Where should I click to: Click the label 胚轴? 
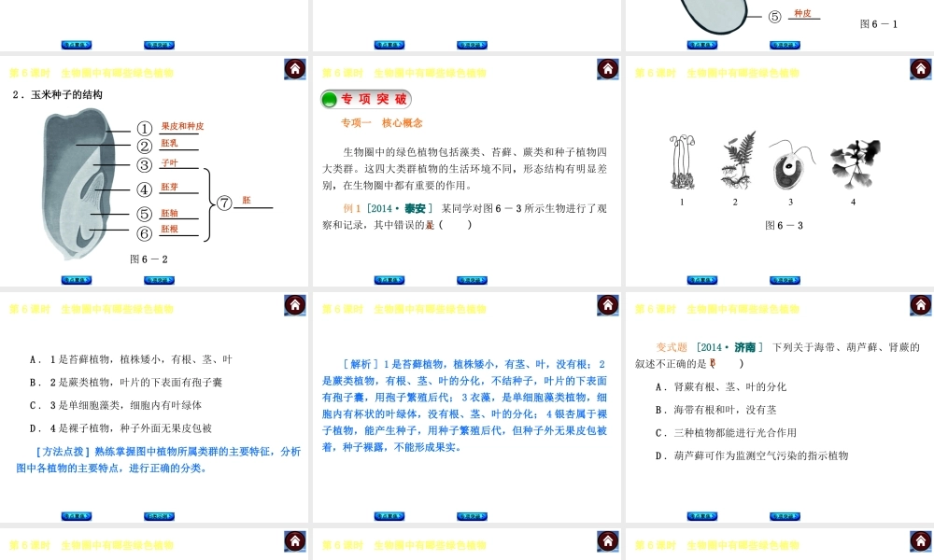(x=169, y=213)
